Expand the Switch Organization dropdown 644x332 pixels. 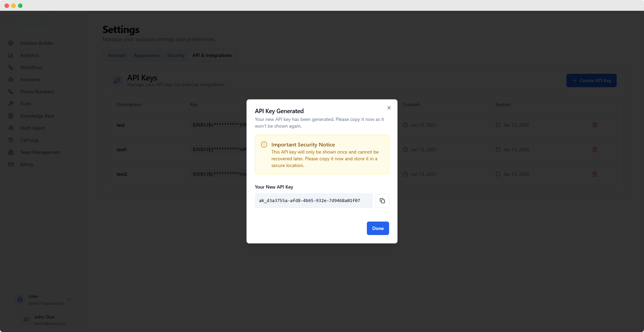[x=69, y=299]
